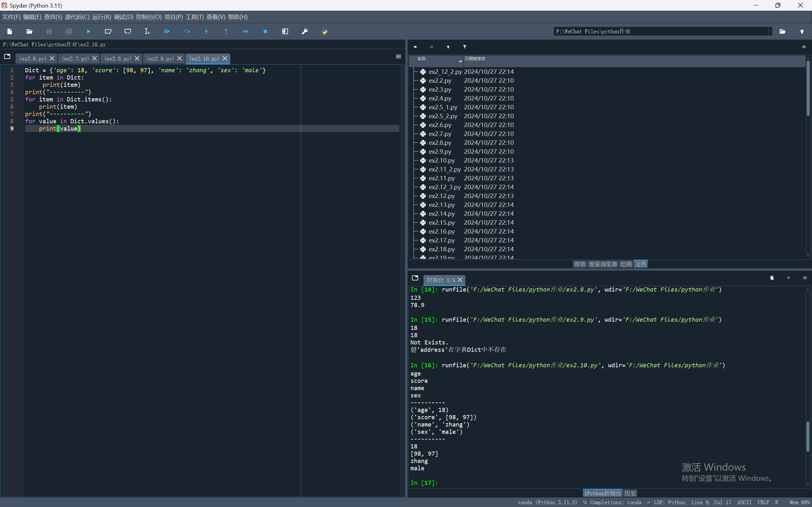Viewport: 812px width, 507px height.
Task: Click the Run current cell icon
Action: [x=108, y=31]
